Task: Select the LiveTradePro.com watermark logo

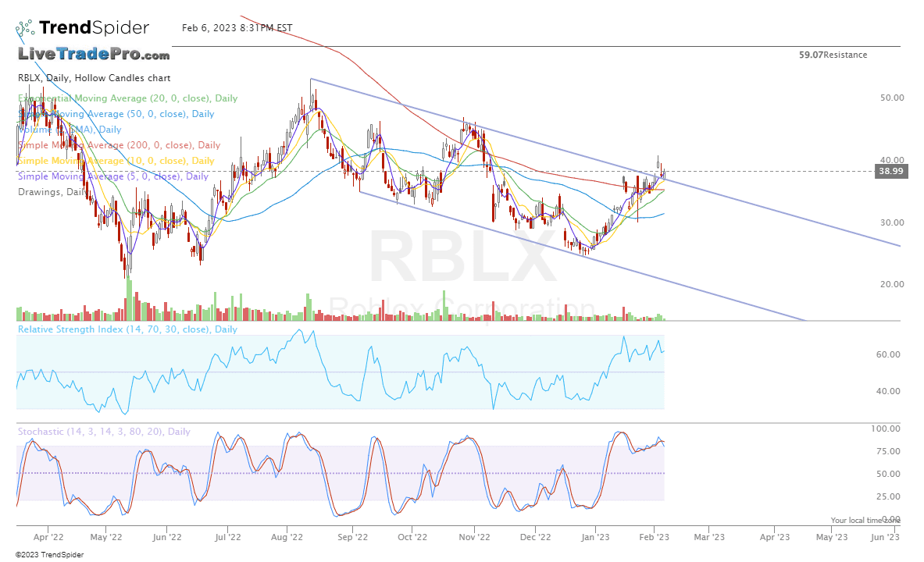Action: (x=93, y=55)
